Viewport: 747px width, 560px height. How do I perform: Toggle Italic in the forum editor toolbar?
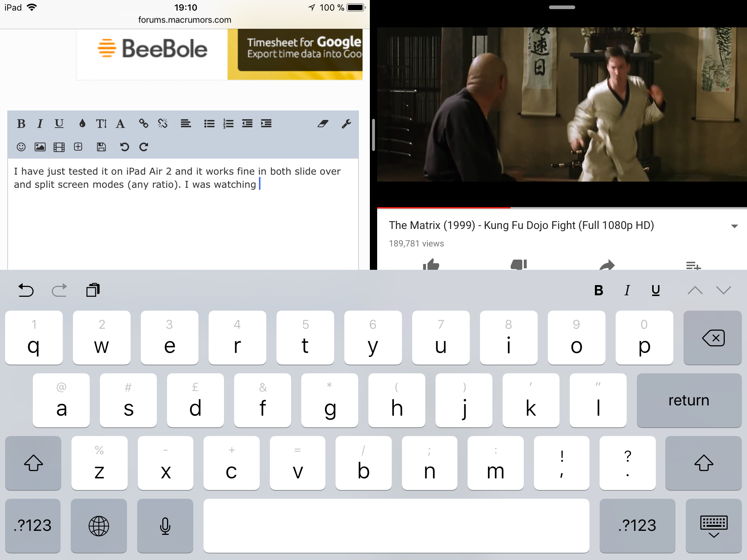pyautogui.click(x=40, y=124)
